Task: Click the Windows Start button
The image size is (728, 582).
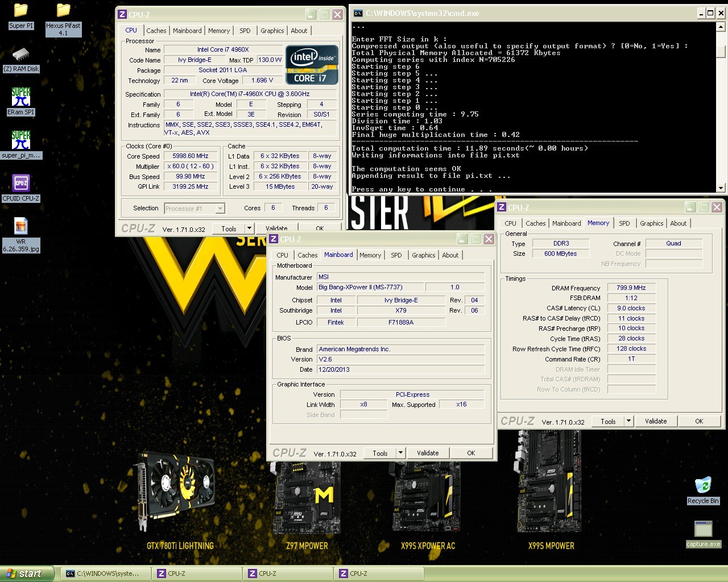Action: tap(27, 573)
